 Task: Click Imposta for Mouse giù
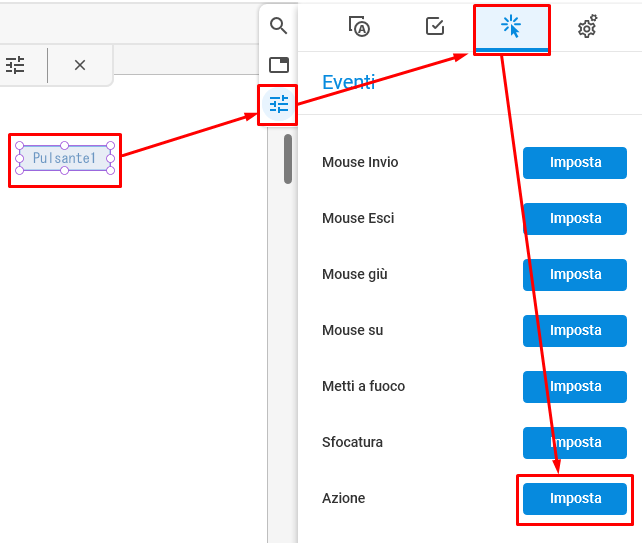pos(575,275)
